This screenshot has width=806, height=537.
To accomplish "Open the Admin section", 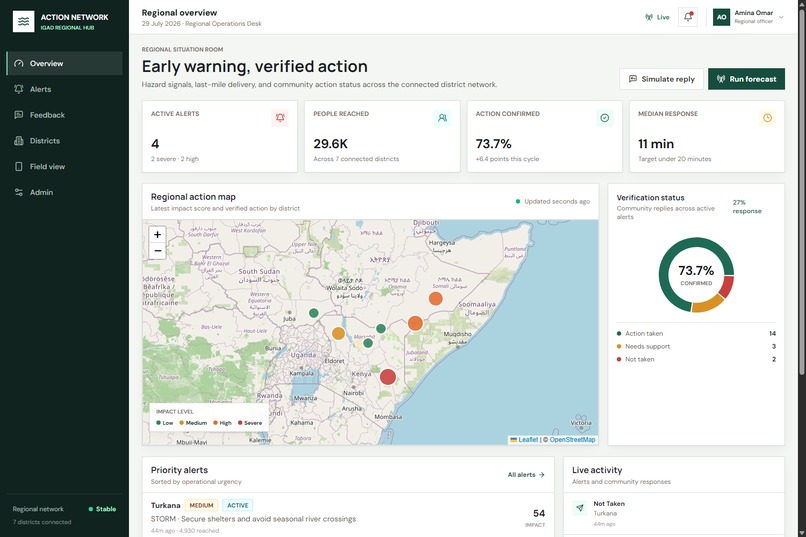I will [x=64, y=192].
